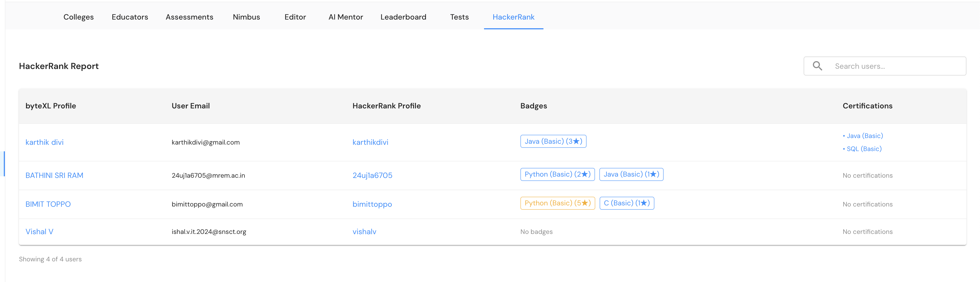Click the orange Python (Basic) 5-star badge
Image resolution: width=980 pixels, height=282 pixels.
[x=557, y=203]
